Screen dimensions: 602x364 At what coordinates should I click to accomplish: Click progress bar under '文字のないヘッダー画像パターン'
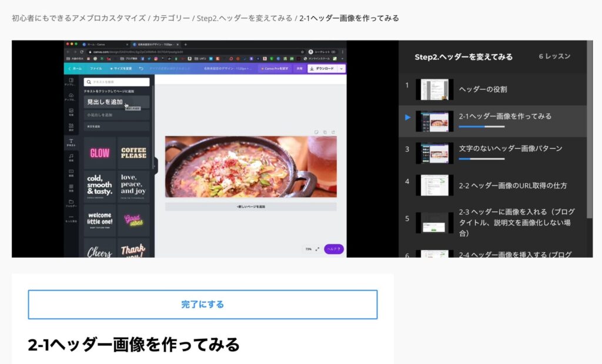(x=481, y=159)
